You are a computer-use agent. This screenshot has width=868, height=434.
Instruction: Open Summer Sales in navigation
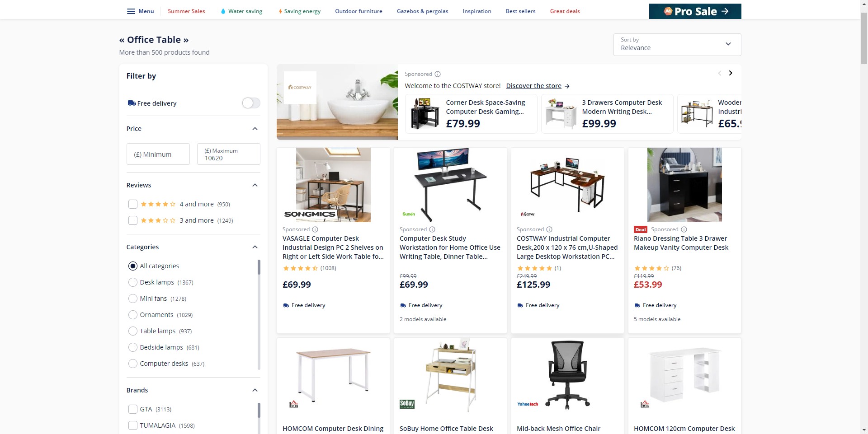pos(186,11)
